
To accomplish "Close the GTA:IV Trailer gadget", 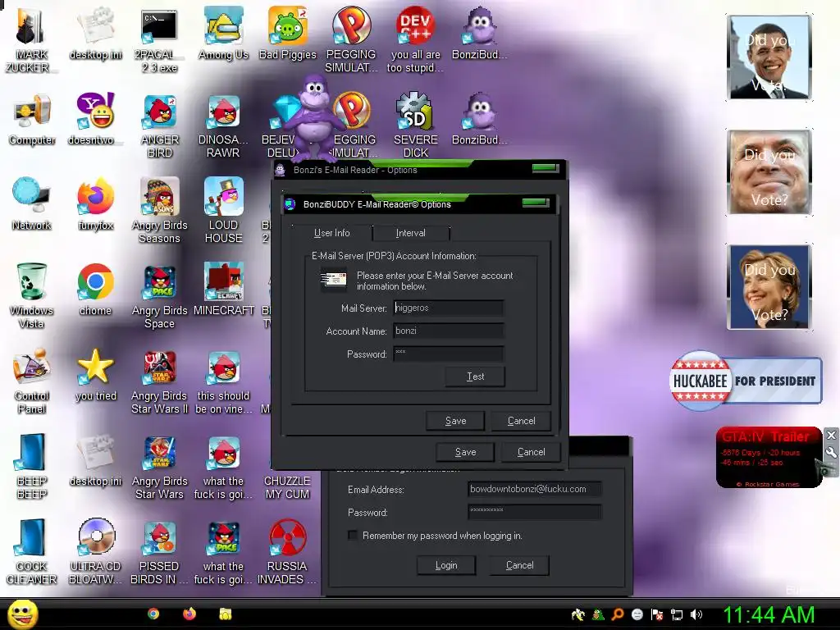I will point(831,435).
